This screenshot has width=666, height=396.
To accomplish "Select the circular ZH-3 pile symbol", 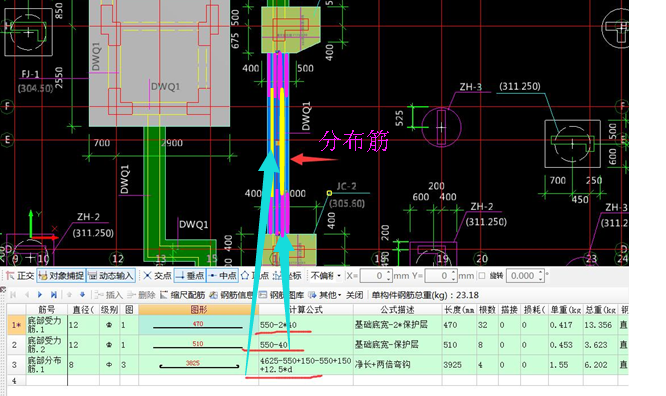I will pos(441,127).
